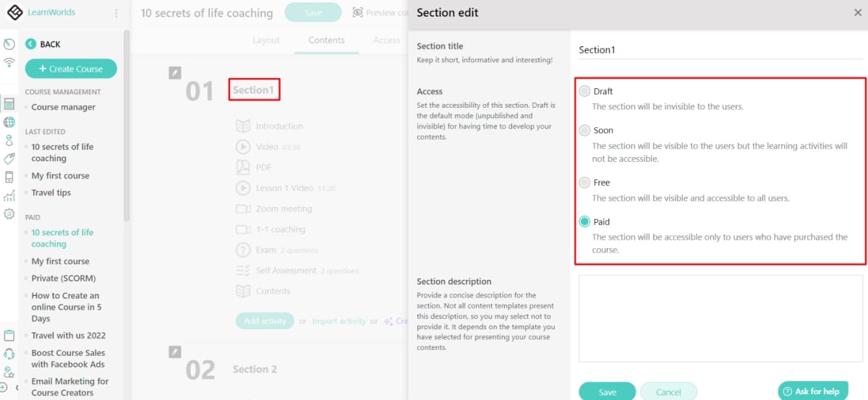Select the Draft access radio button

click(x=584, y=91)
